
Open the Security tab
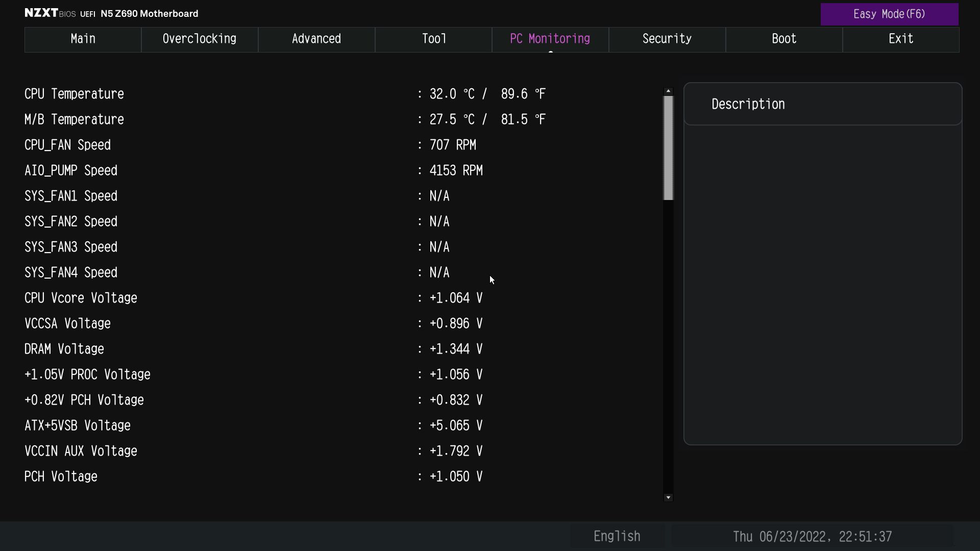[x=667, y=39]
